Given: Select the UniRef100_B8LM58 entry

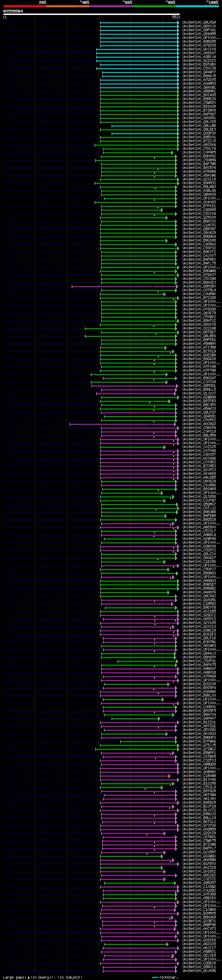Looking at the screenshot, I should click(199, 435).
